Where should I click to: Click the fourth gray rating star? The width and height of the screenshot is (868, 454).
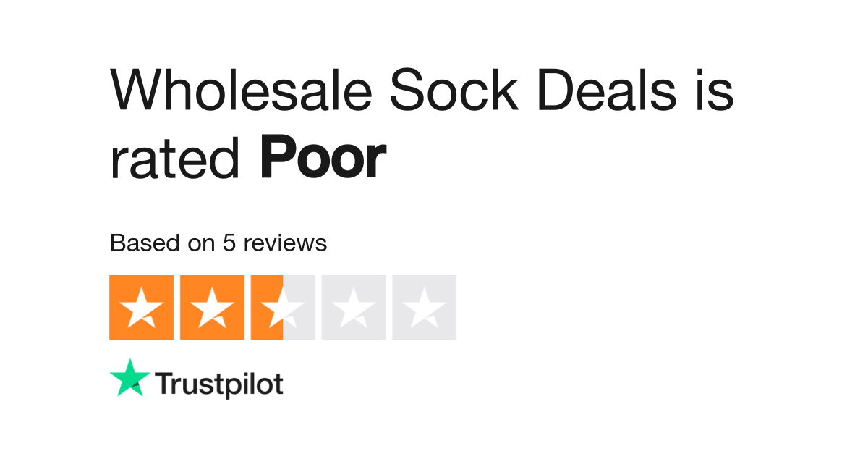coord(354,307)
